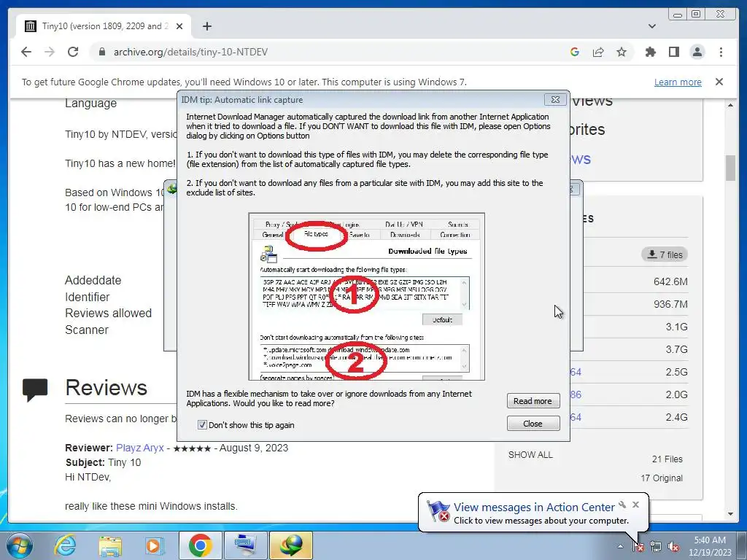Image resolution: width=747 pixels, height=560 pixels.
Task: Click the forward navigation arrow
Action: point(50,52)
